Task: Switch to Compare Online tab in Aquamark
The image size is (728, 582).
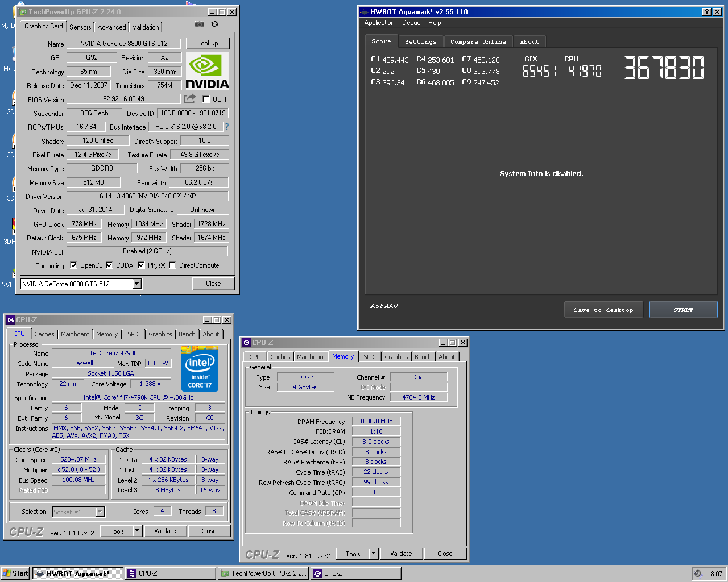Action: tap(478, 41)
